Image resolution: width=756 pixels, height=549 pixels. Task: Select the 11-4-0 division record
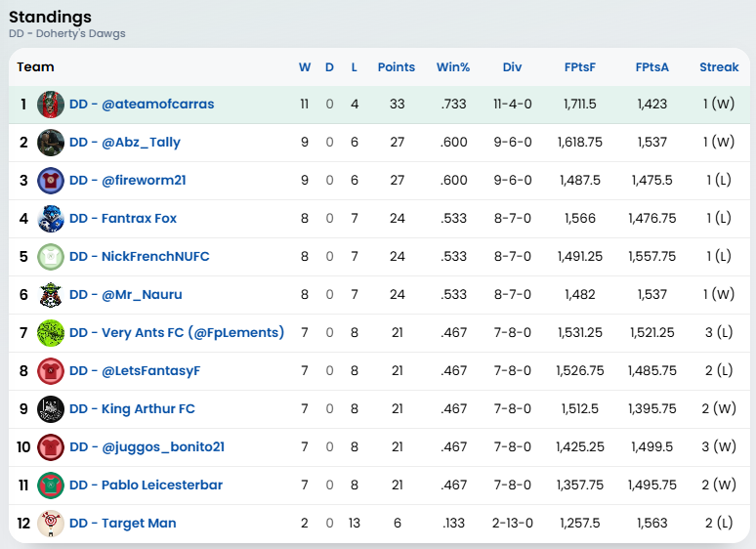(513, 105)
